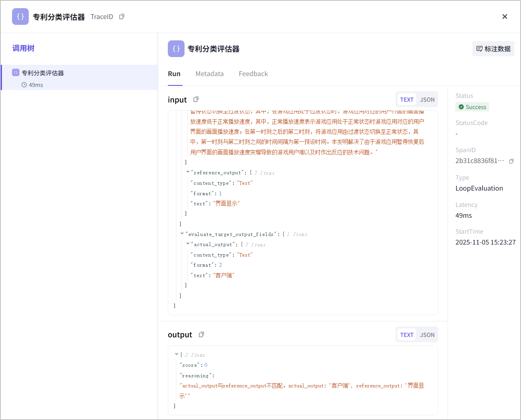Click the run panel evaluator icon
This screenshot has height=420, width=521.
176,49
